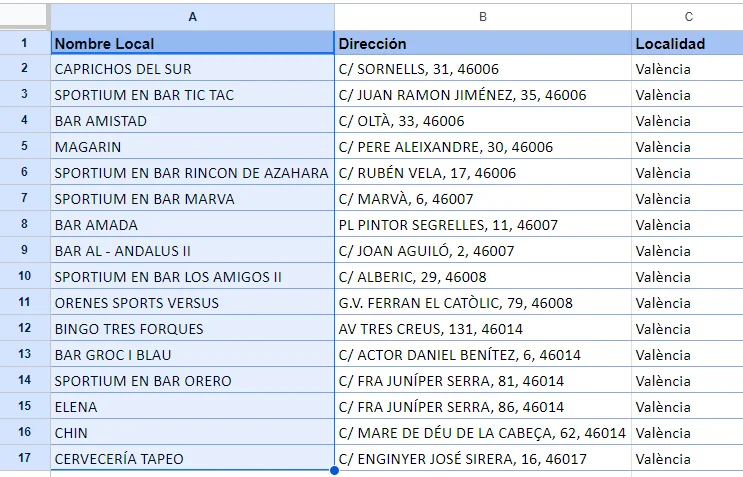Click cell 'MAGARIN'
Viewport: 743px width, 477px height.
pyautogui.click(x=192, y=147)
